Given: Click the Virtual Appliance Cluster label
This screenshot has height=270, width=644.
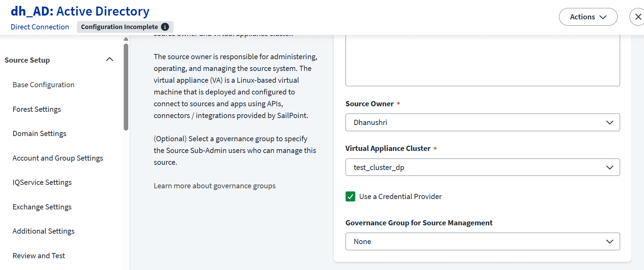Looking at the screenshot, I should pyautogui.click(x=388, y=148).
